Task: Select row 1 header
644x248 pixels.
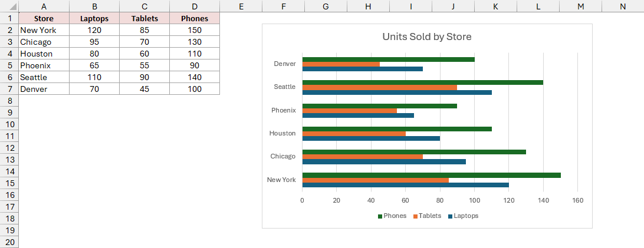Action: pyautogui.click(x=9, y=18)
